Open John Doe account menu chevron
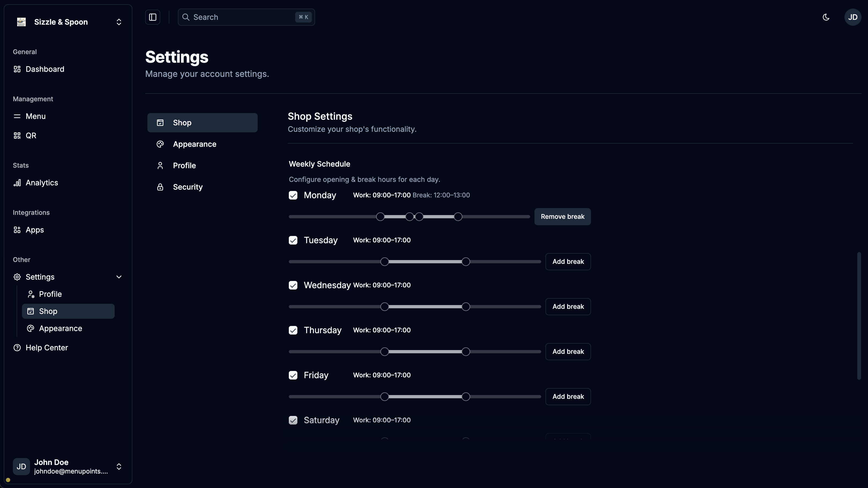This screenshot has width=868, height=488. click(119, 467)
